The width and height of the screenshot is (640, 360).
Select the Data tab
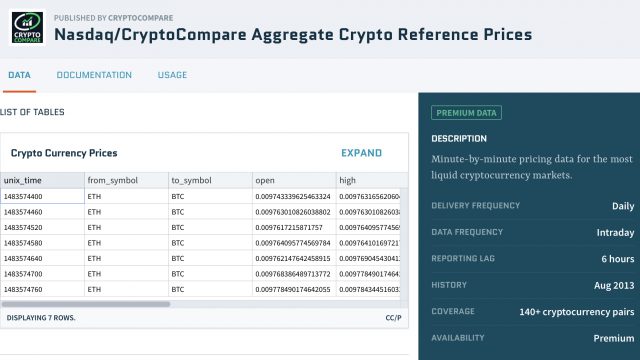(19, 75)
